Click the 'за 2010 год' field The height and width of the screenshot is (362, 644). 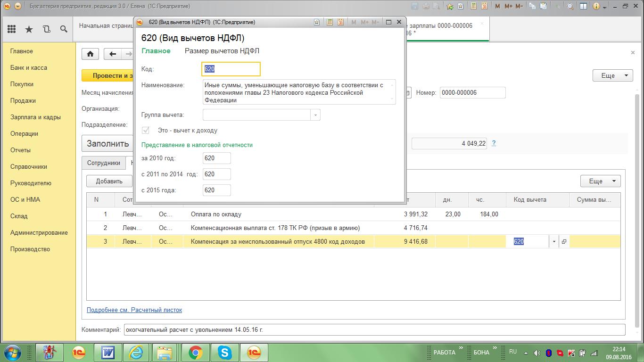tap(217, 158)
